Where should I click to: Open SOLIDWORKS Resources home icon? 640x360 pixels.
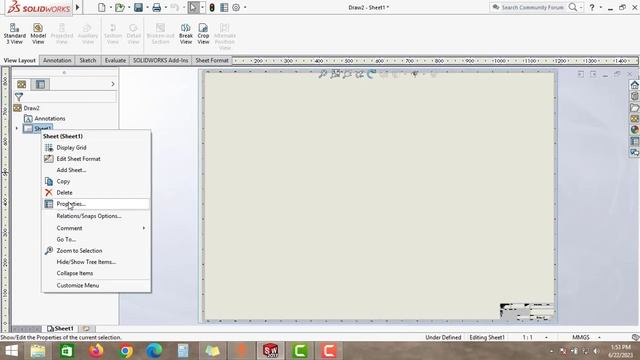pyautogui.click(x=635, y=85)
